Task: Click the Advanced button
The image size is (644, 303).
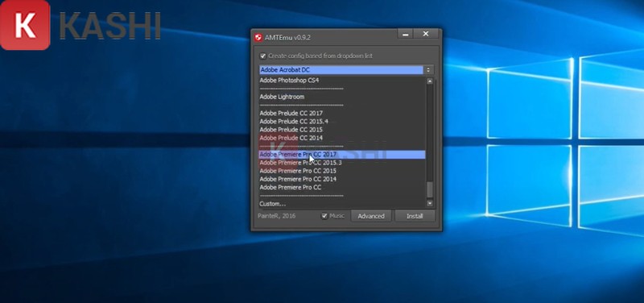Action: click(x=371, y=216)
